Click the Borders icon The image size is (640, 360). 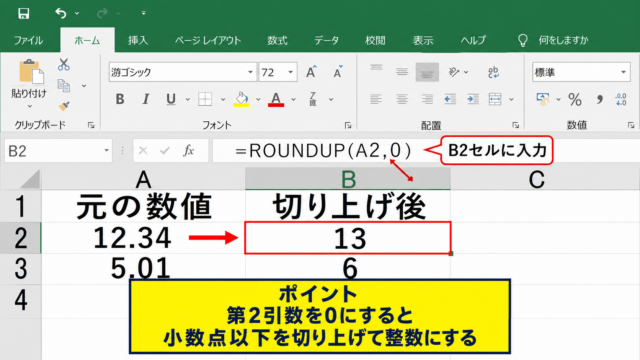coord(205,99)
